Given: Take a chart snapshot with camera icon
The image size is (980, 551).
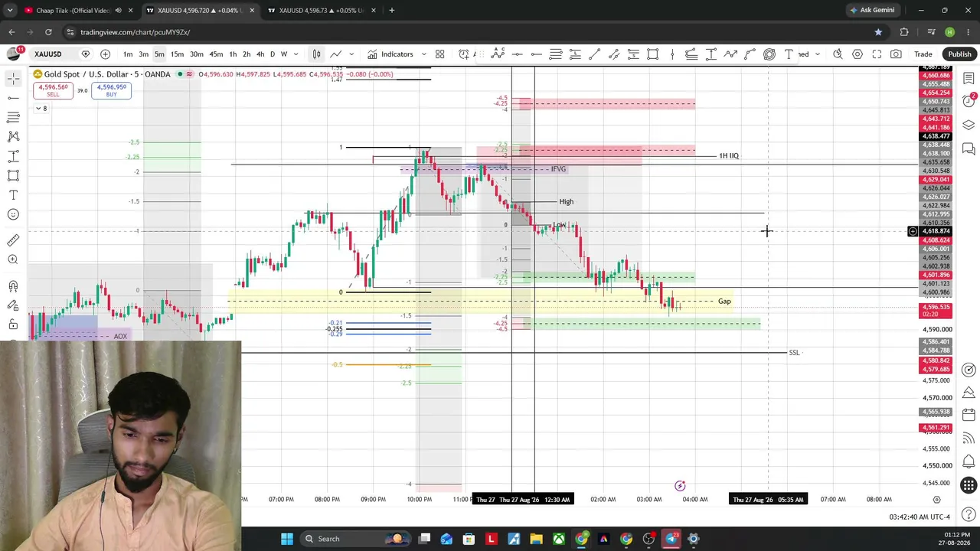Looking at the screenshot, I should pos(896,54).
